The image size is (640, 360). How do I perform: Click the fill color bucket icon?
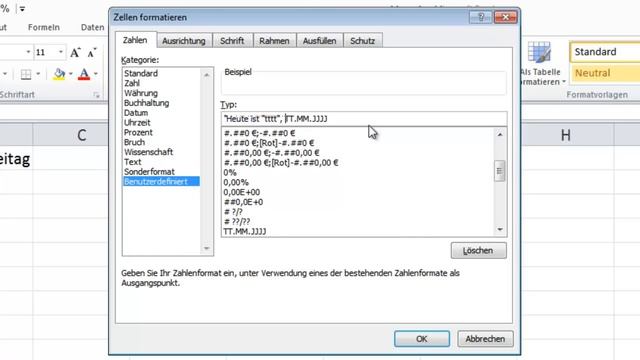click(x=59, y=74)
